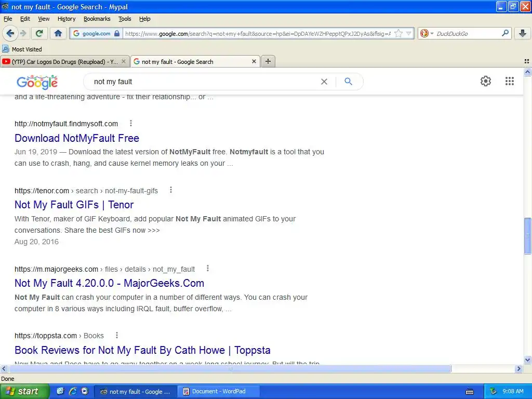Open options for the findmysoft result
This screenshot has width=532, height=399.
(131, 123)
